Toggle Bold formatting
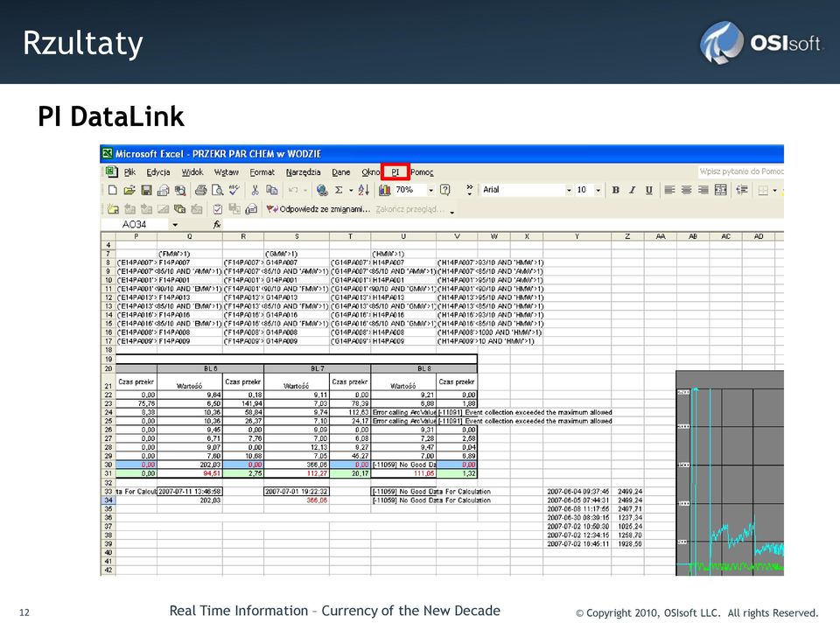This screenshot has height=623, width=840. click(615, 190)
